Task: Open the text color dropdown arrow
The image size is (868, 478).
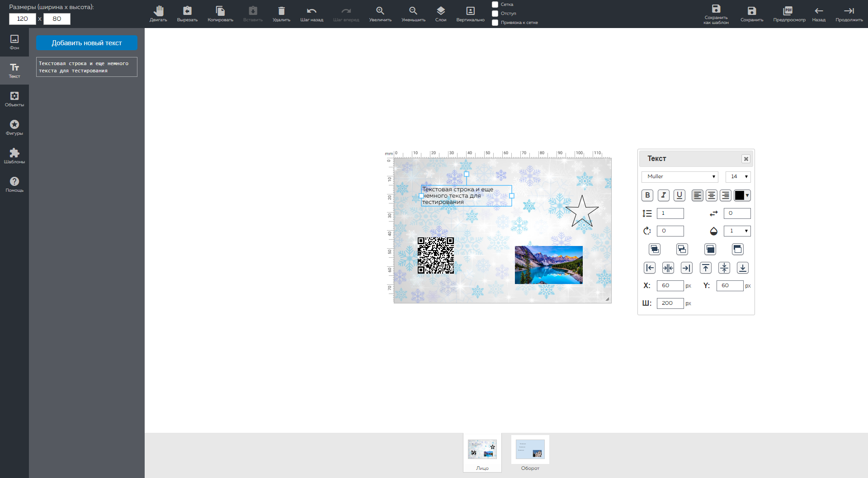Action: [x=747, y=195]
